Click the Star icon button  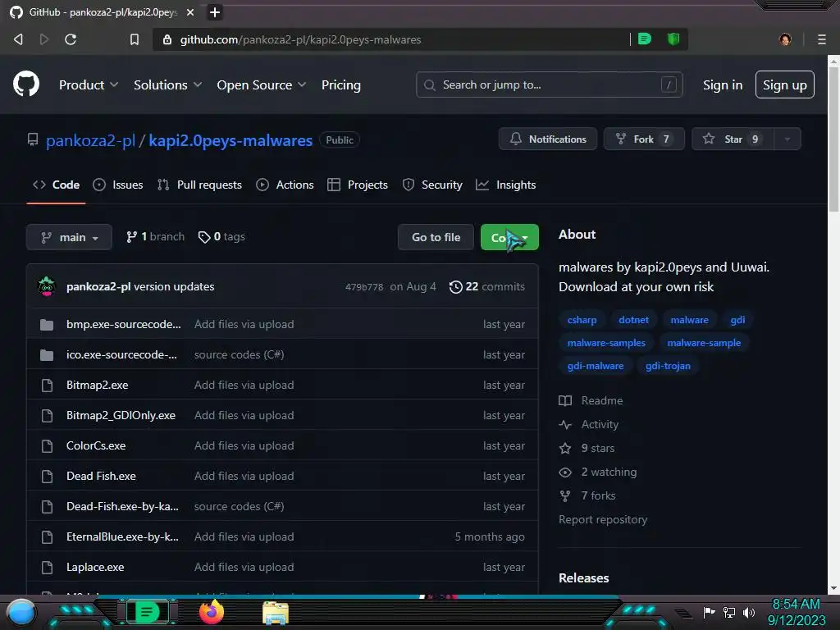click(x=732, y=139)
